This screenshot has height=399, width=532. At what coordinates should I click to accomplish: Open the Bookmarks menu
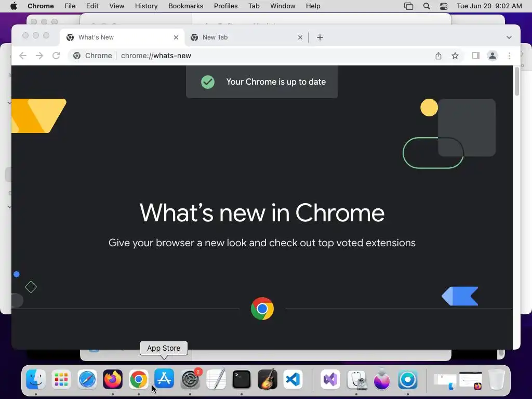(185, 6)
